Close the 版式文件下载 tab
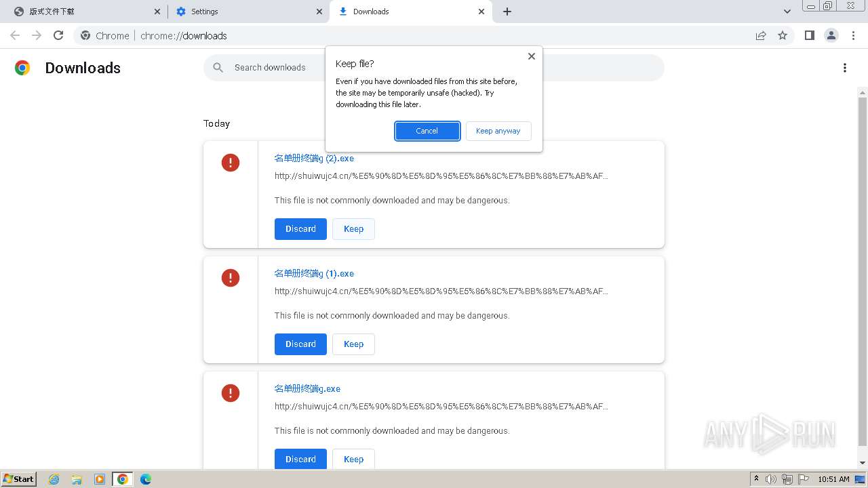The image size is (868, 488). coord(157,12)
